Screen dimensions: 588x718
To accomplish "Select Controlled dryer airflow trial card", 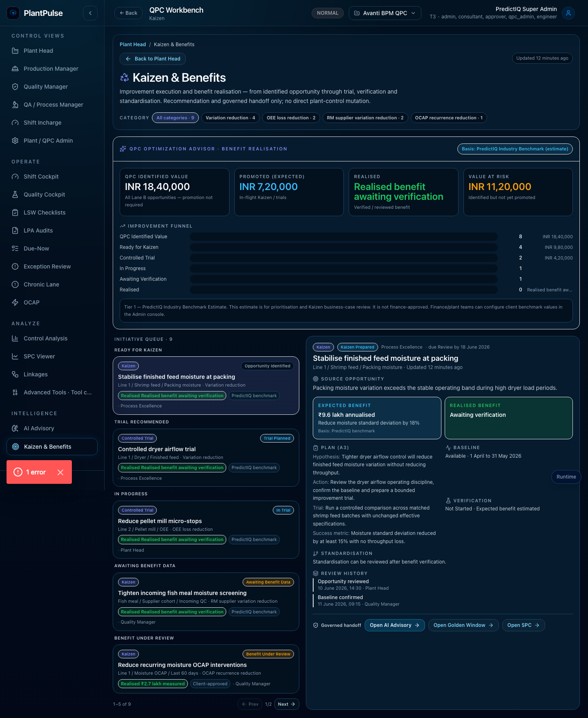I will coord(206,458).
